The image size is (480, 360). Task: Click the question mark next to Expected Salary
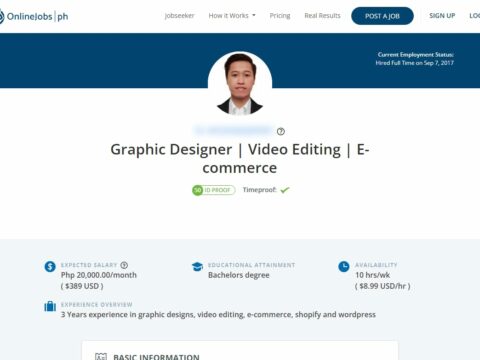point(124,265)
